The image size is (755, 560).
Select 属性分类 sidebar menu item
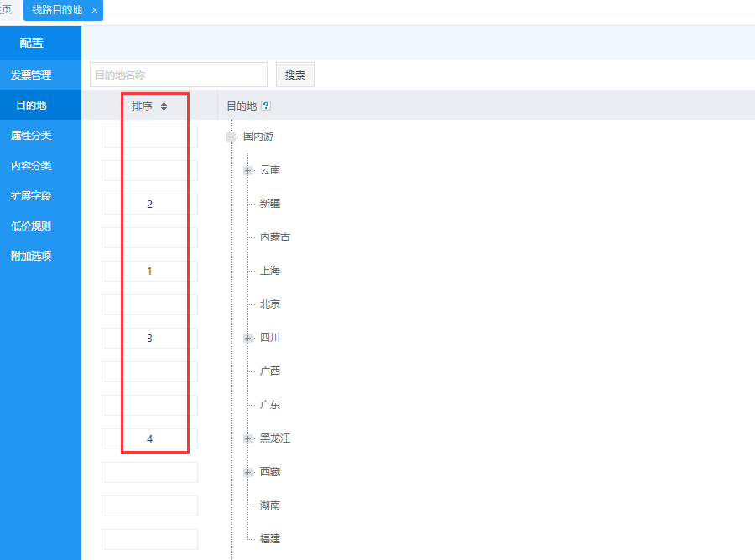[x=31, y=136]
